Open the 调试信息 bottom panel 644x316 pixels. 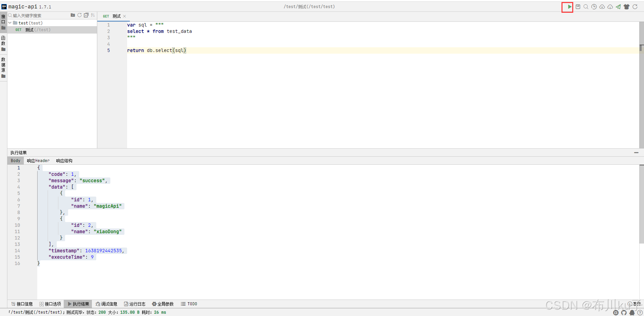pos(107,304)
